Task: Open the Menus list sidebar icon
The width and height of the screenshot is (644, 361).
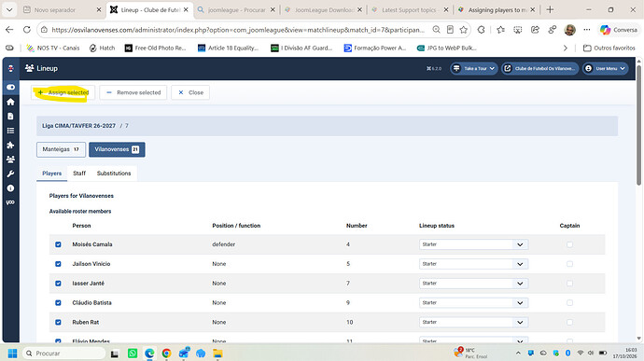Action: (x=10, y=131)
